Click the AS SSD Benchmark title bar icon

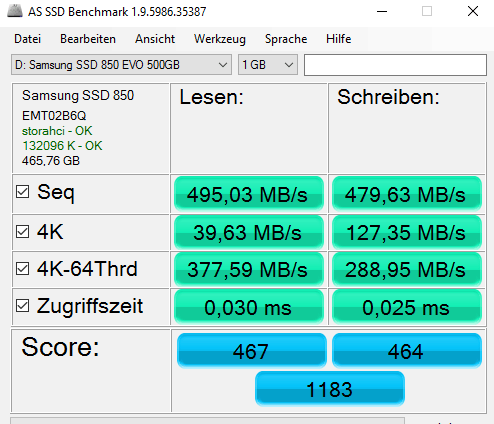click(15, 11)
